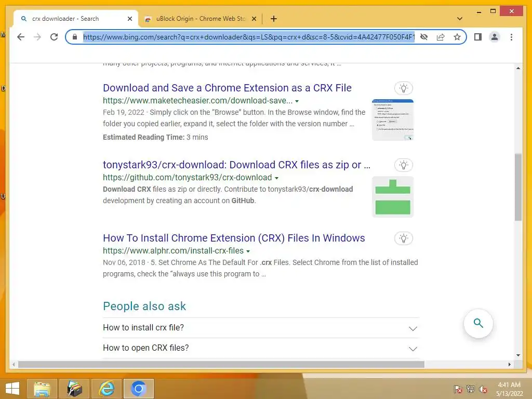Open Download and Save a Chrome Extension result

(227, 88)
